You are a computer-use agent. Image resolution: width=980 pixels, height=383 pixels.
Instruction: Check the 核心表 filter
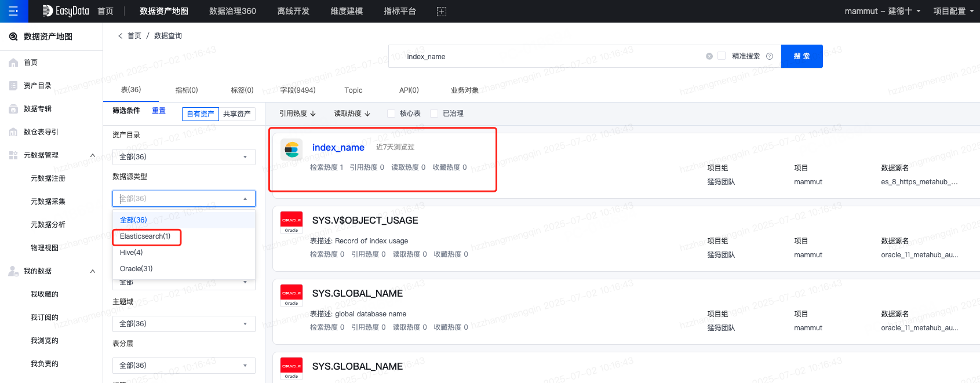pos(391,114)
